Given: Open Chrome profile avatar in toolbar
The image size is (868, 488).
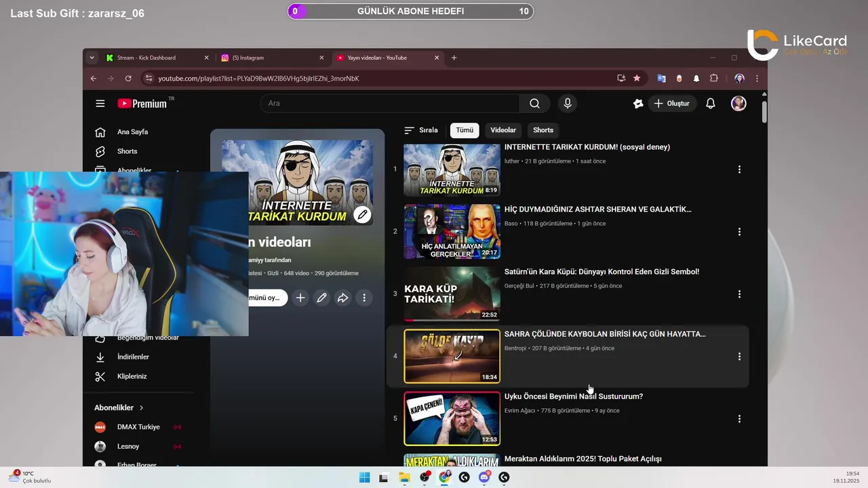Looking at the screenshot, I should click(x=739, y=79).
